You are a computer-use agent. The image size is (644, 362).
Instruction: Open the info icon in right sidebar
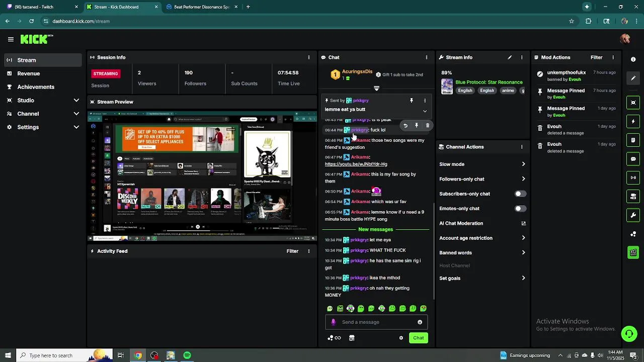(x=633, y=59)
